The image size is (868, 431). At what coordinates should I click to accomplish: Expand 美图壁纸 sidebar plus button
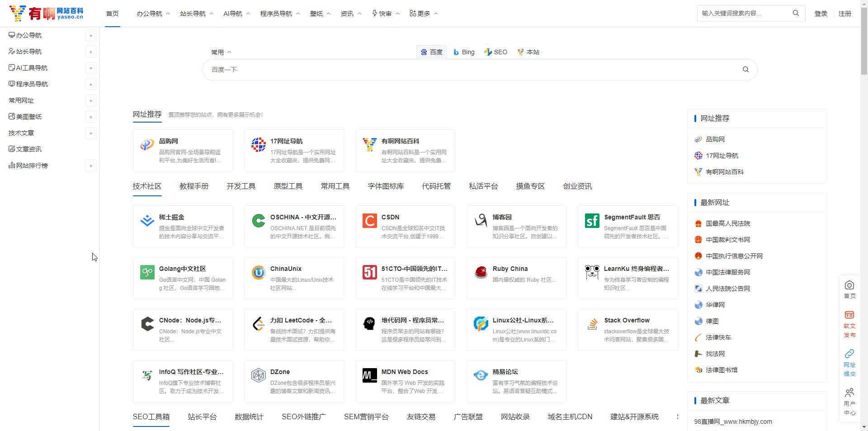point(91,117)
